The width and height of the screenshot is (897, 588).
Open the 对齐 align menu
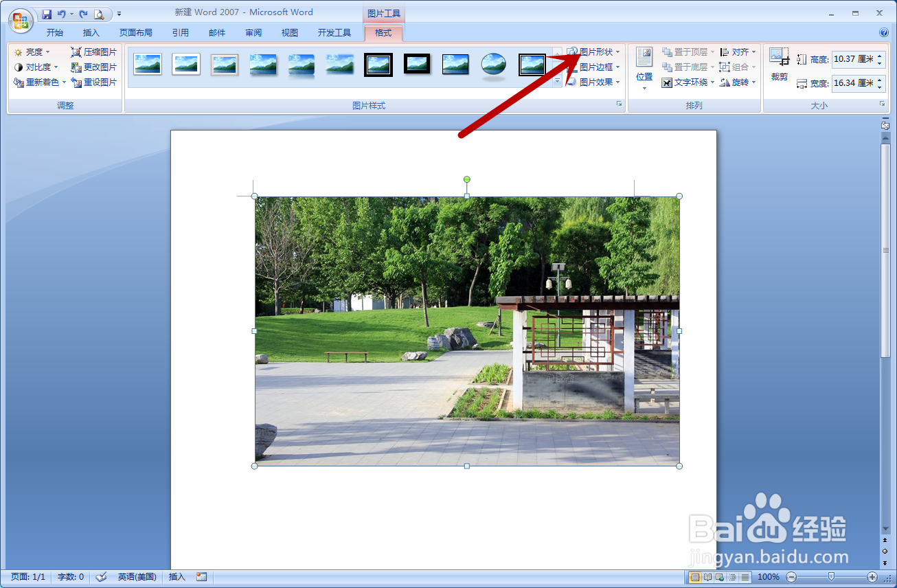click(738, 52)
